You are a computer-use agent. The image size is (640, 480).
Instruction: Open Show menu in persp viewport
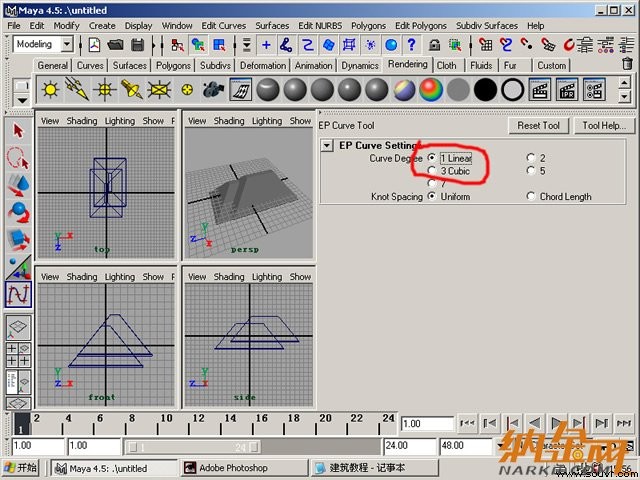[x=300, y=121]
